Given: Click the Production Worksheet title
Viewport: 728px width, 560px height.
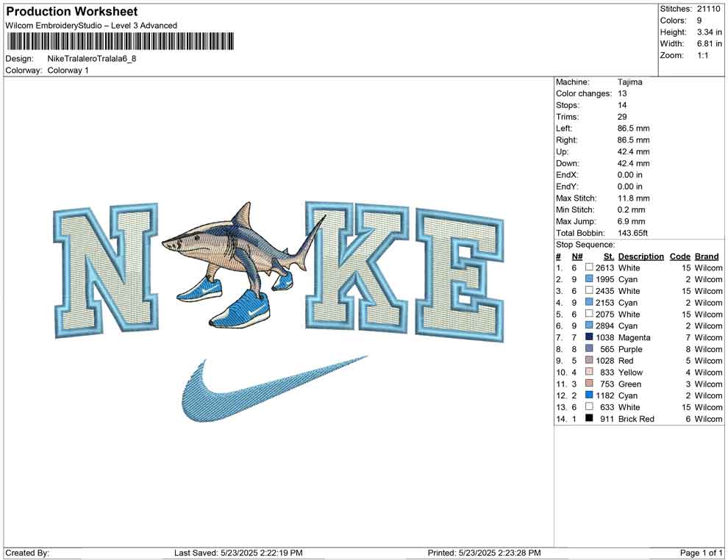Looking at the screenshot, I should click(x=71, y=11).
